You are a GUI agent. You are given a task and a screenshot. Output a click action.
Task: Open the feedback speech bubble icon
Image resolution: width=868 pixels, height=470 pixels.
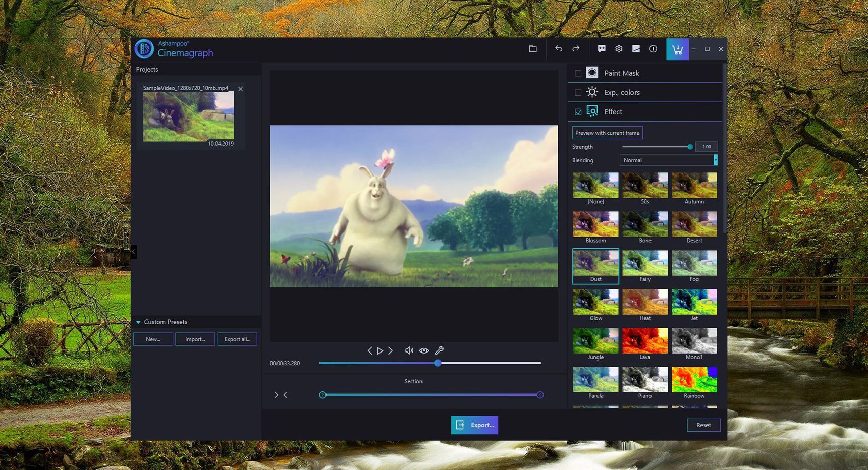tap(602, 49)
